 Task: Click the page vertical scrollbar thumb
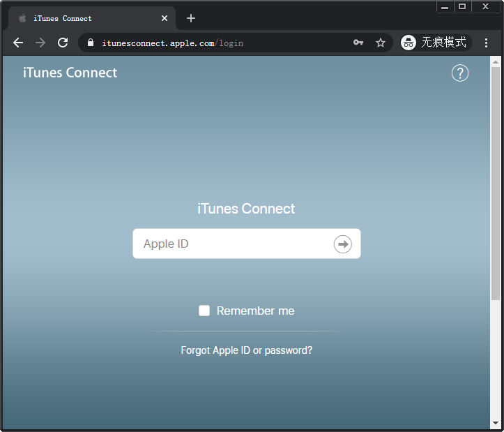pos(496,184)
